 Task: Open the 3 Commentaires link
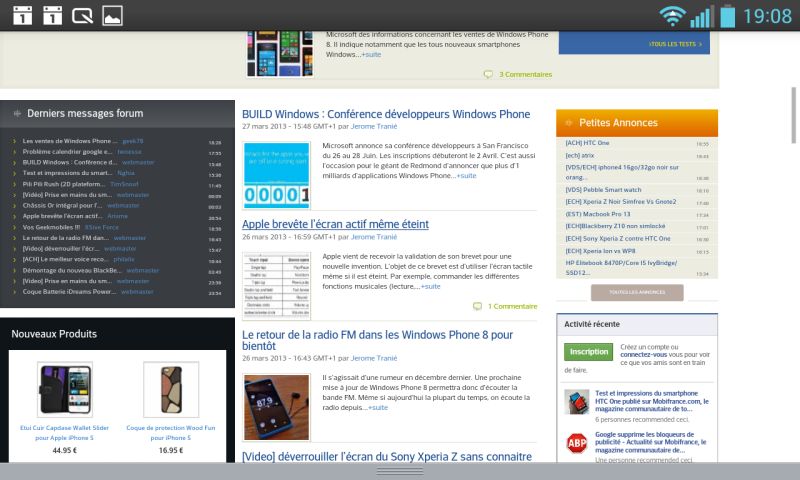point(526,74)
